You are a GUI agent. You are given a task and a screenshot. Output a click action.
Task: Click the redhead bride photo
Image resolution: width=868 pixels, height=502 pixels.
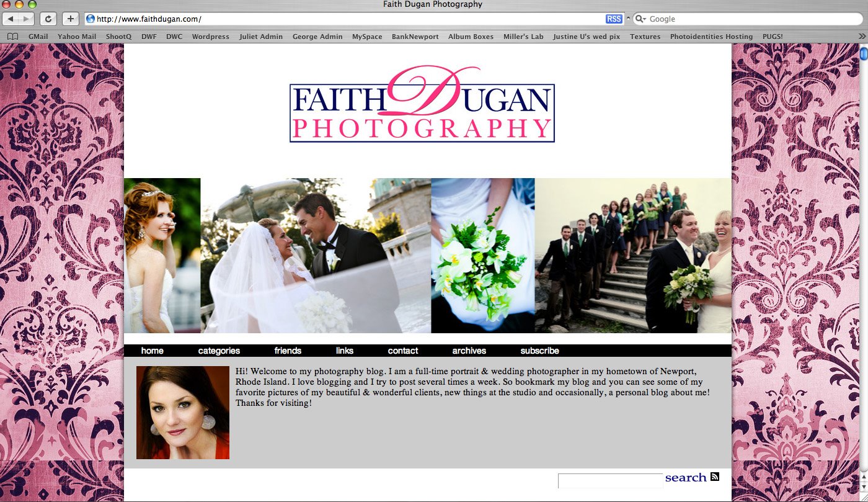pyautogui.click(x=162, y=256)
